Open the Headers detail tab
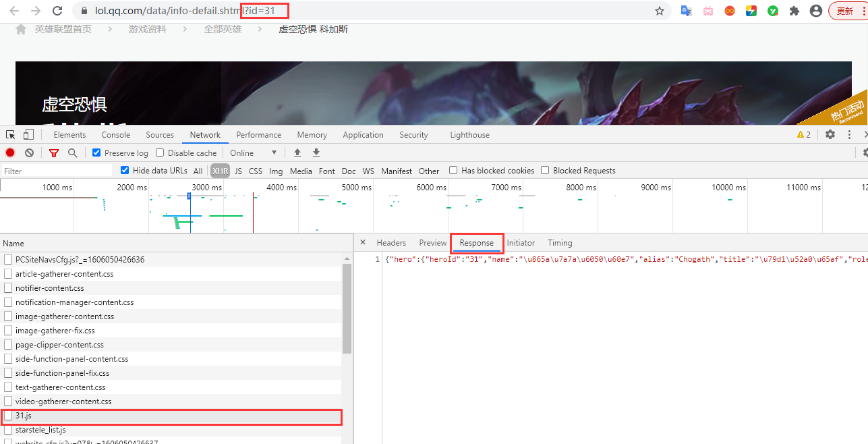 click(x=391, y=243)
